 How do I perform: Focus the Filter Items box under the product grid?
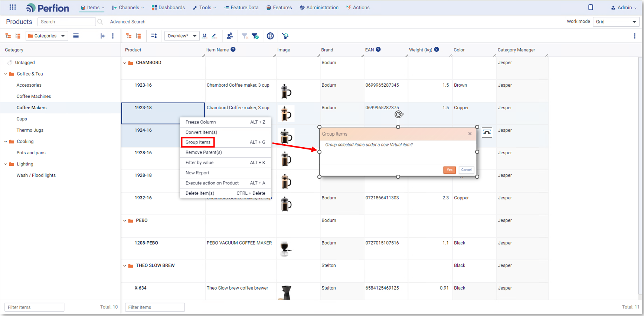click(155, 307)
